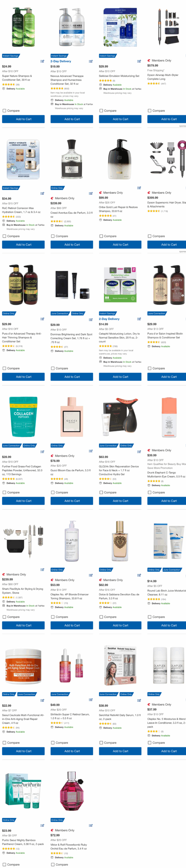This screenshot has width=186, height=868.
Task: Click the list icon for Super Nature Shampoo
Action: click(x=42, y=61)
